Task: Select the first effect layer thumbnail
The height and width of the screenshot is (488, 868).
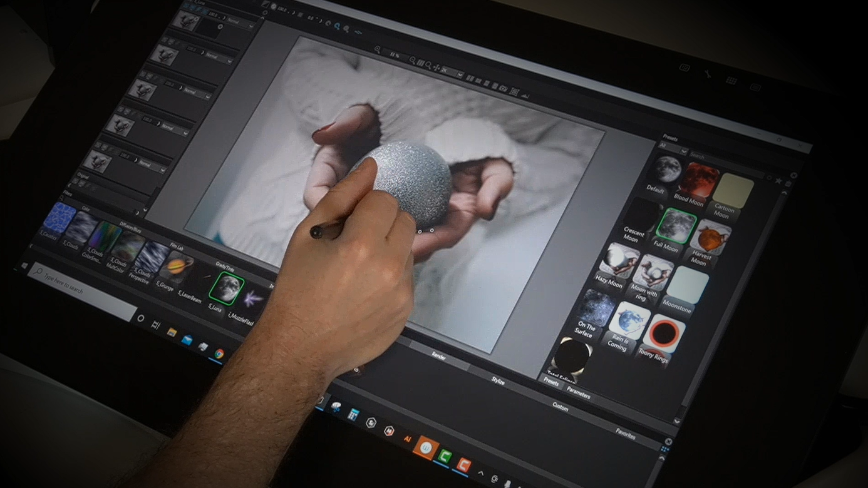Action: click(185, 21)
